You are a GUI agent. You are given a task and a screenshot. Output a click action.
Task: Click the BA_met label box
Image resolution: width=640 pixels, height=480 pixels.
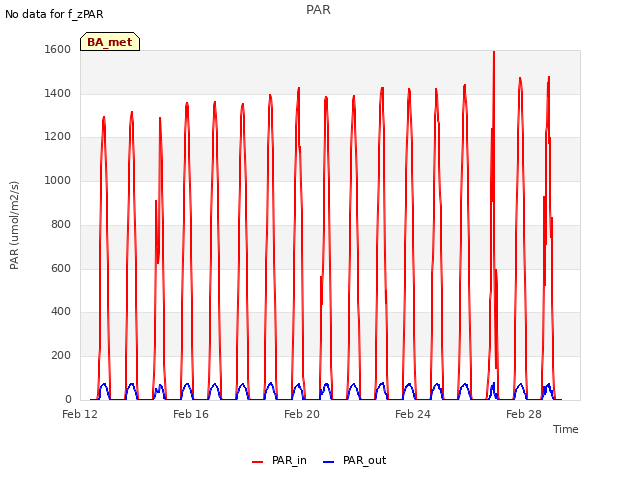tap(110, 42)
